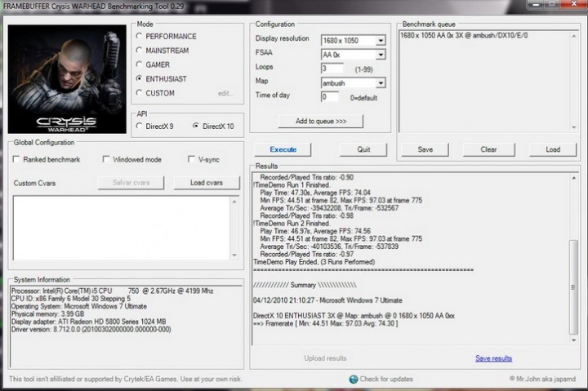This screenshot has width=588, height=391.
Task: Click the Driver version line
Action: point(91,329)
